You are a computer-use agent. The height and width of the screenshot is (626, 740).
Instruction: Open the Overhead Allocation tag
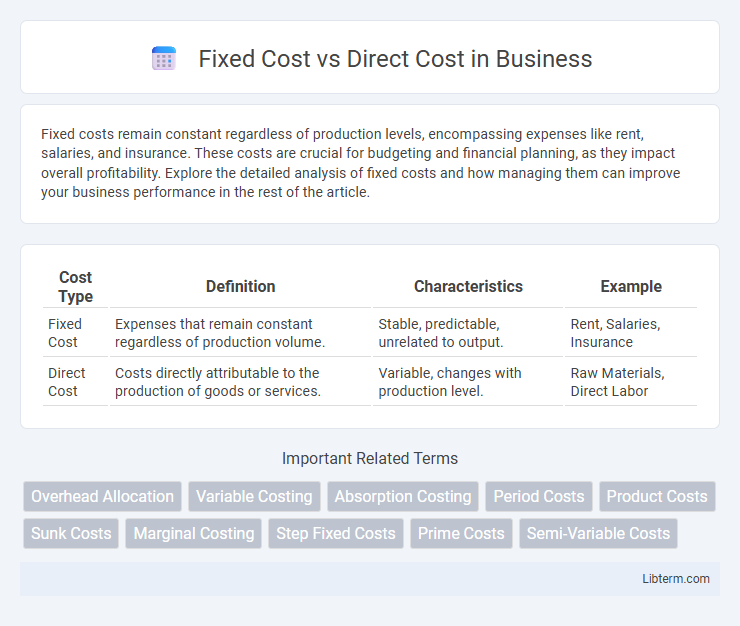pyautogui.click(x=102, y=496)
